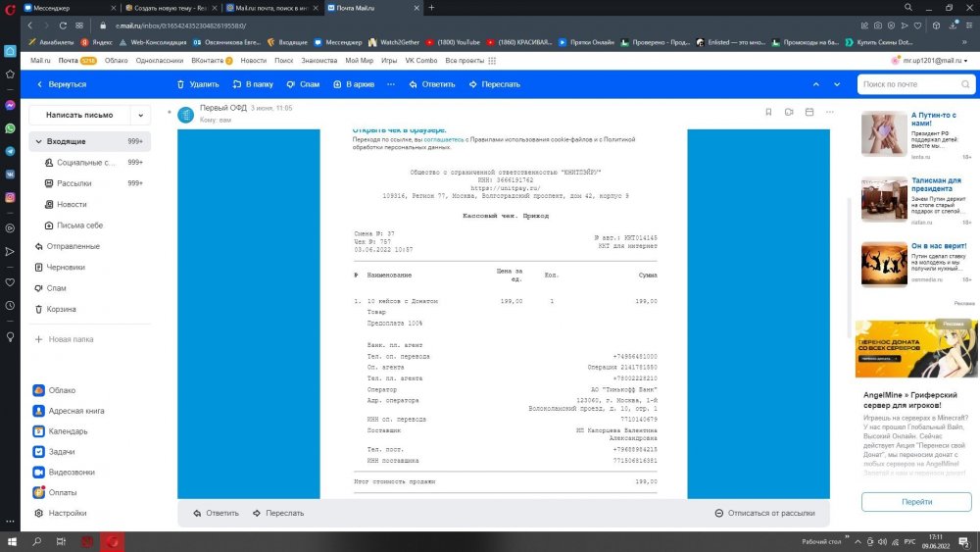The height and width of the screenshot is (552, 980).
Task: Open Адресная книга icon
Action: [x=39, y=411]
